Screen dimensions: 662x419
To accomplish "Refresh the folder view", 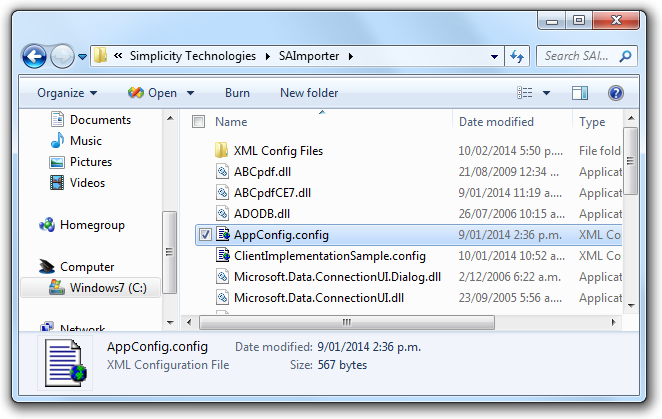I will [x=517, y=56].
